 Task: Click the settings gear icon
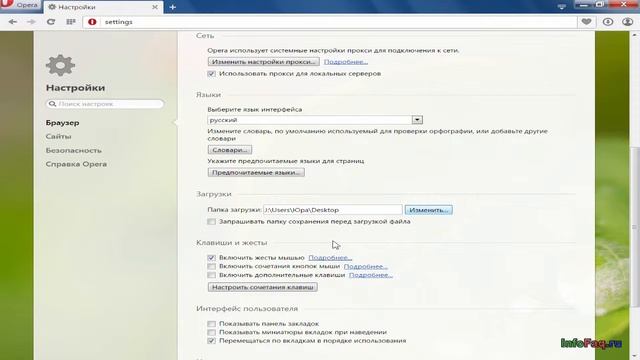[60, 65]
